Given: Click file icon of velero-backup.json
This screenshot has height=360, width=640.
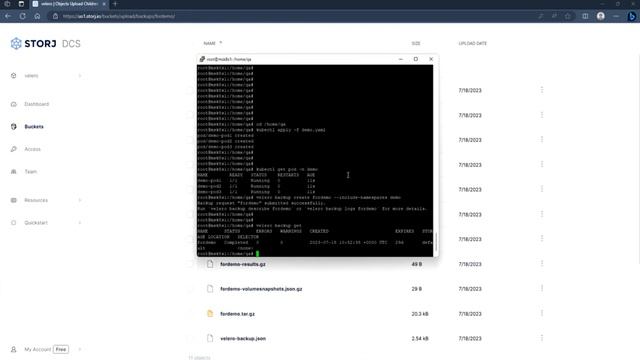Looking at the screenshot, I should point(210,338).
